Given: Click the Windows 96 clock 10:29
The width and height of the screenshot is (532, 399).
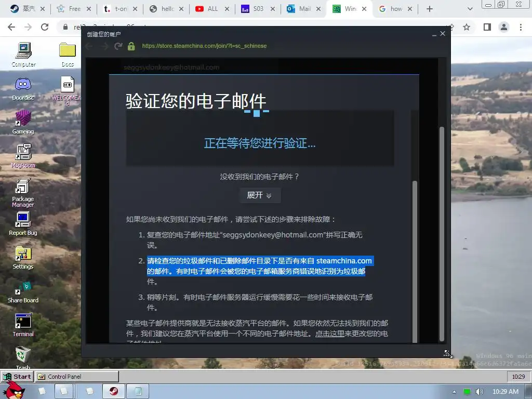Looking at the screenshot, I should click(x=518, y=377).
